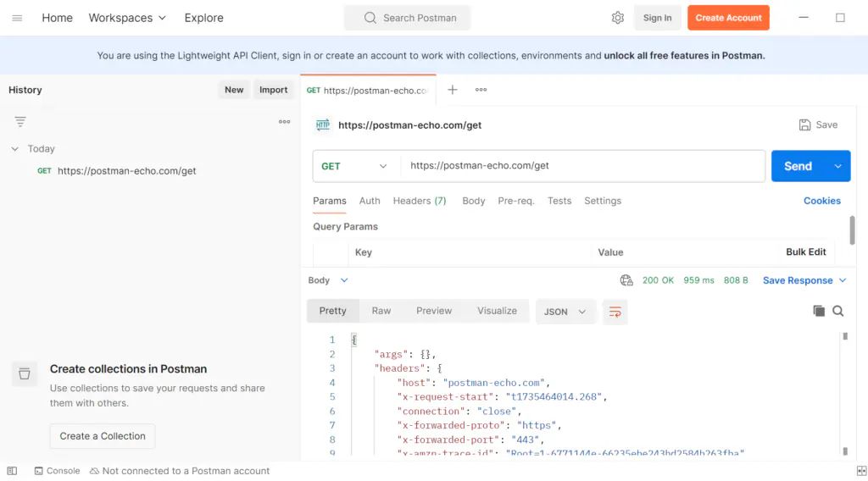Click the network globe icon beside 200 OK
This screenshot has width=868, height=481.
626,280
